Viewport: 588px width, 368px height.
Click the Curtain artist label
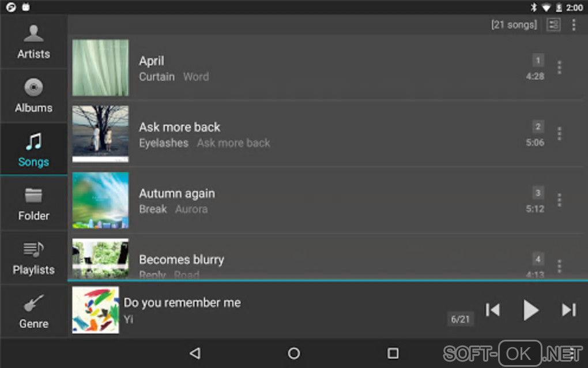click(157, 77)
